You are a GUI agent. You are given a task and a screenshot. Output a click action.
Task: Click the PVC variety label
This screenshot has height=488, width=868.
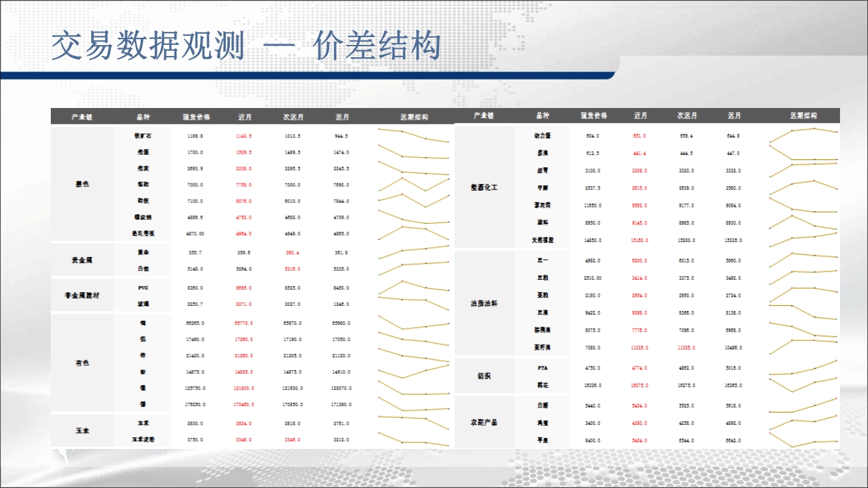143,288
